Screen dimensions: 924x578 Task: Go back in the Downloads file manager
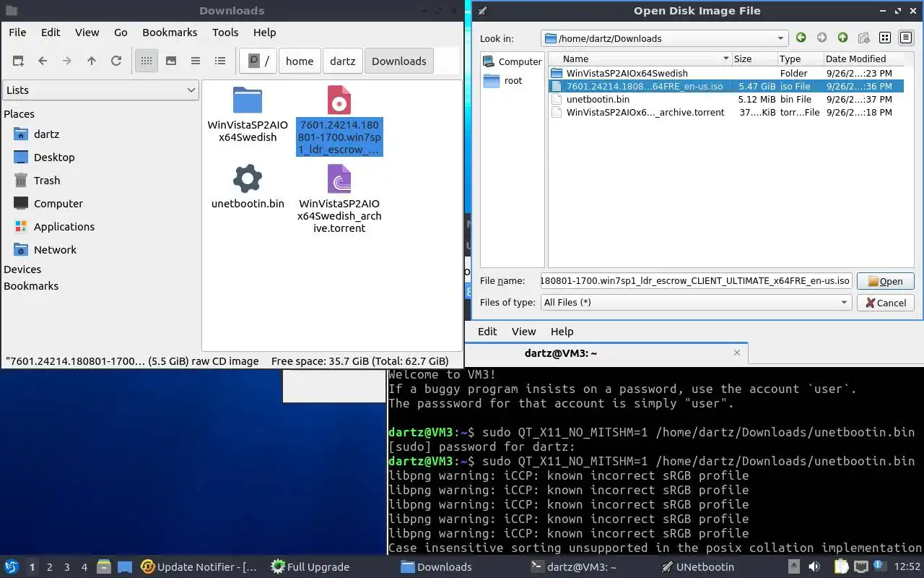click(x=43, y=61)
